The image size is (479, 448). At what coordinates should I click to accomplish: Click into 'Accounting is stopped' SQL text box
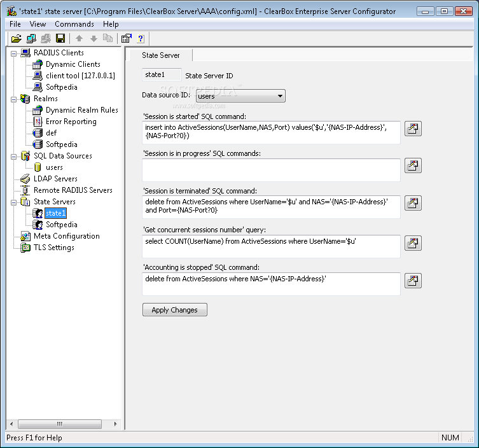click(x=271, y=284)
